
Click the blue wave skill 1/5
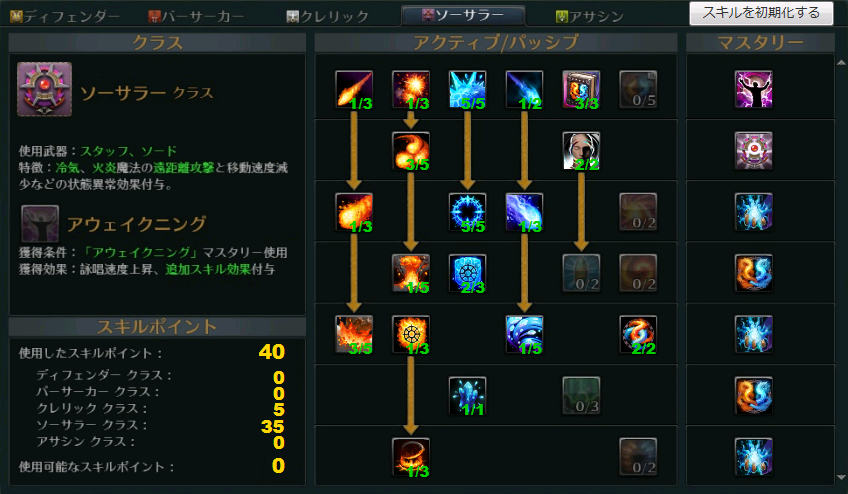click(x=524, y=334)
